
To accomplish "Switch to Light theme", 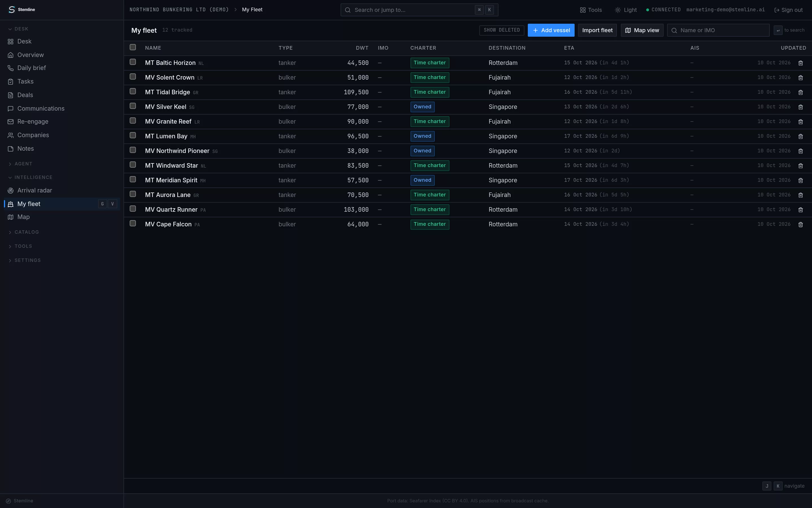I will 626,10.
